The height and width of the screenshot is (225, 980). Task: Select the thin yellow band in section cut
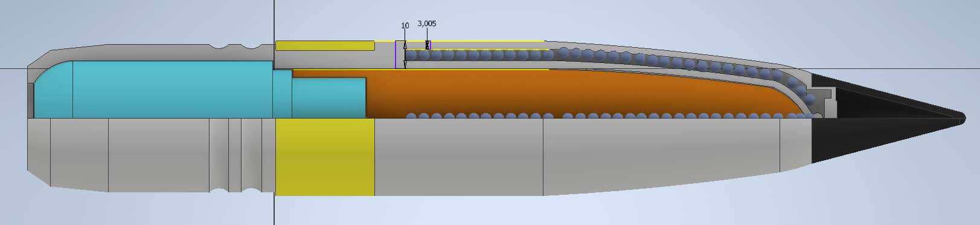tap(325, 45)
